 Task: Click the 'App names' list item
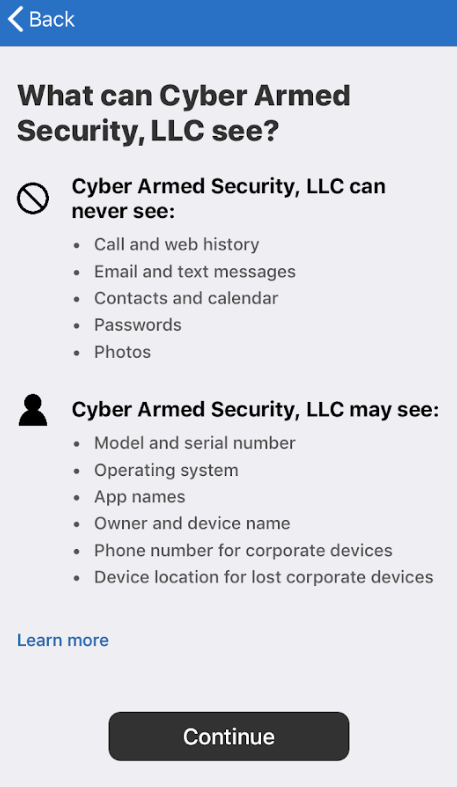tap(139, 497)
